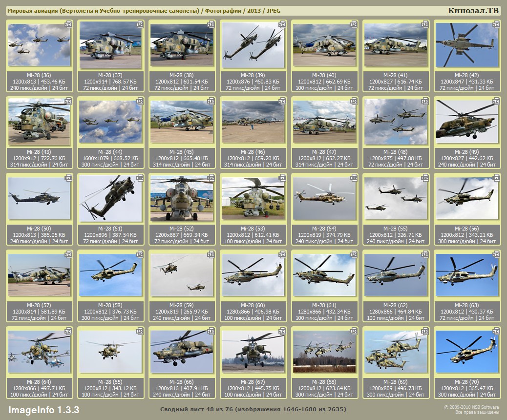Click the 'Сводный лист 48 из 76' footer text
The image size is (507, 420).
196,409
